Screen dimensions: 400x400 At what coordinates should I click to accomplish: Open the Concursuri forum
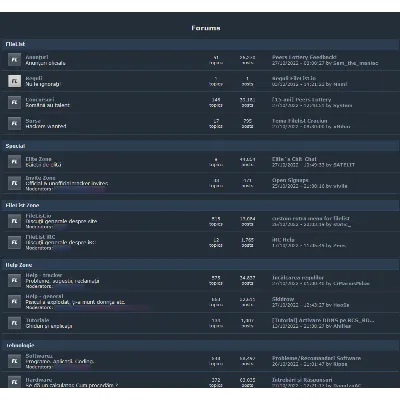point(40,99)
